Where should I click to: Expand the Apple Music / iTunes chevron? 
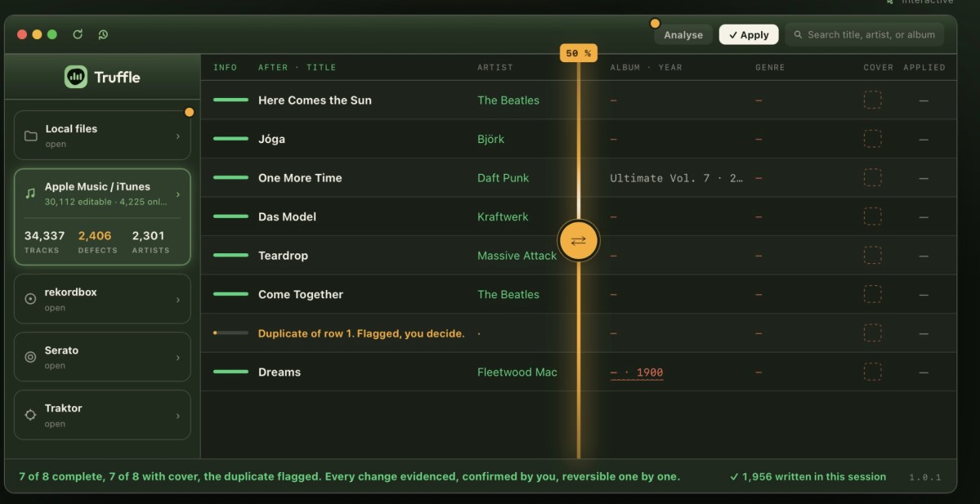pyautogui.click(x=178, y=194)
